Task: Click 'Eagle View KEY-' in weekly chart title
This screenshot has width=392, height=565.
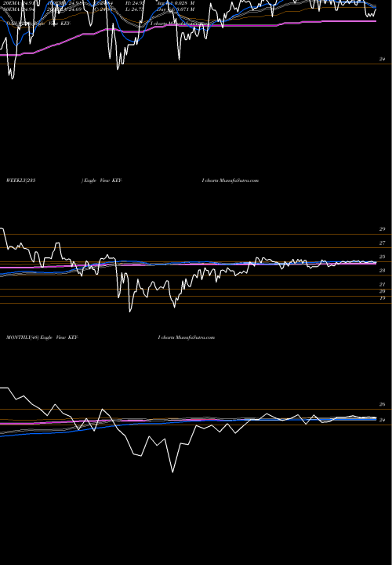Action: pos(103,180)
